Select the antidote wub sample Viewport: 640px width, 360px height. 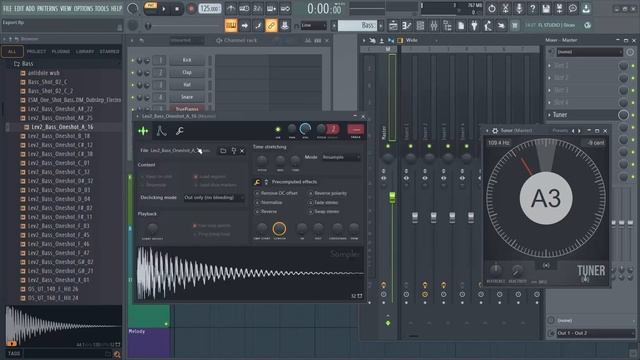tap(43, 73)
